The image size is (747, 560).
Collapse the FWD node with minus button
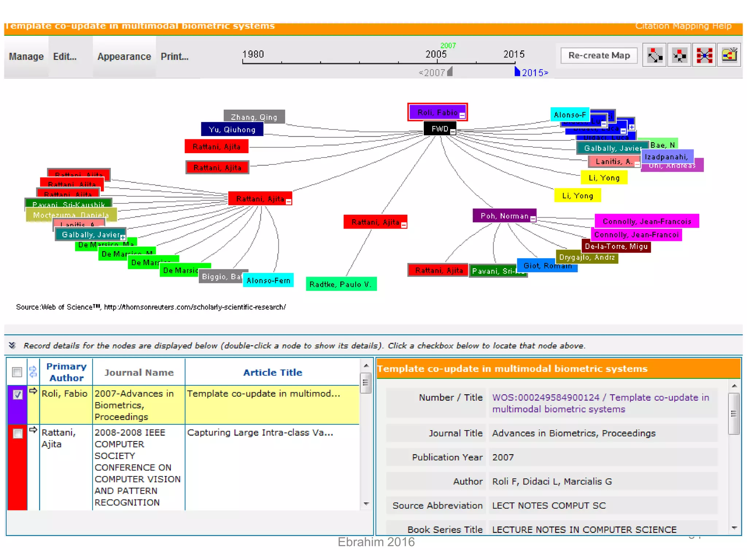(x=453, y=132)
